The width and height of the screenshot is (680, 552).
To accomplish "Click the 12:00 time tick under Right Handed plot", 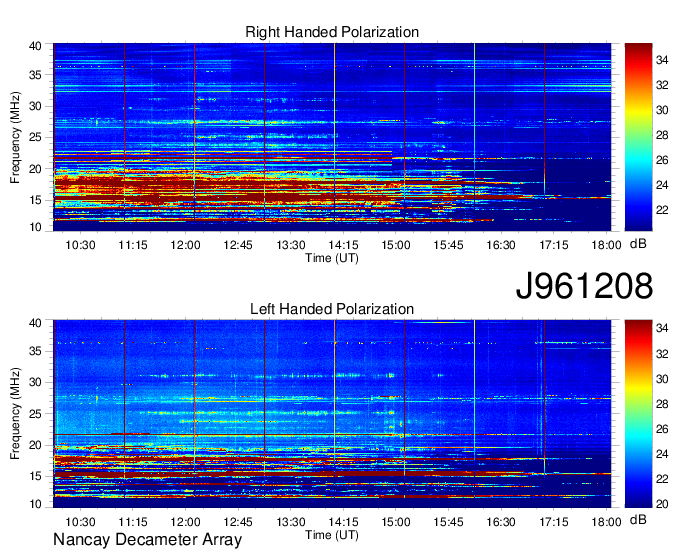I will click(185, 245).
